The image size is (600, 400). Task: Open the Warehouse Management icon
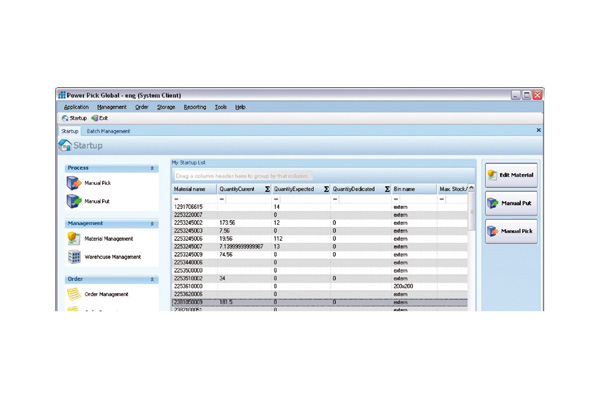[x=74, y=256]
